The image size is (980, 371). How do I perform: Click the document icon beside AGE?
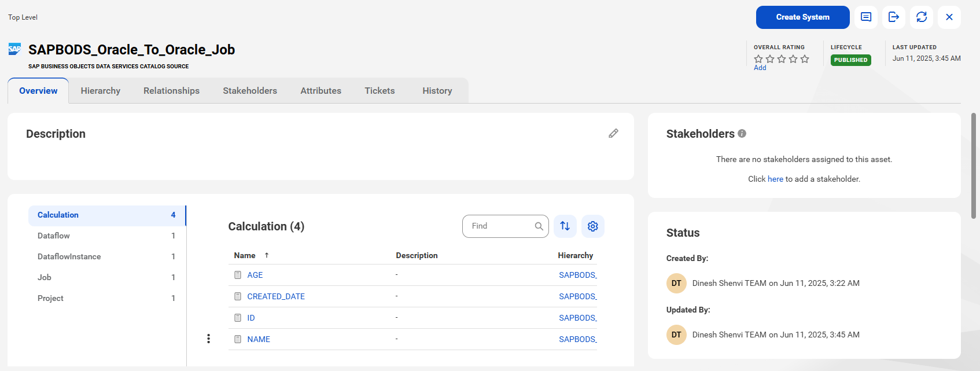click(x=238, y=275)
